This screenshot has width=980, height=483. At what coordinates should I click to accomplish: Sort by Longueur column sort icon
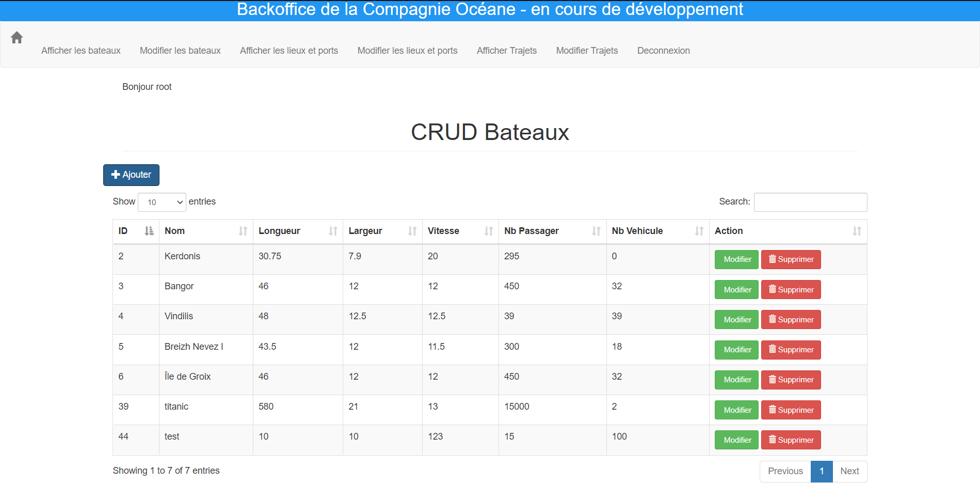333,231
